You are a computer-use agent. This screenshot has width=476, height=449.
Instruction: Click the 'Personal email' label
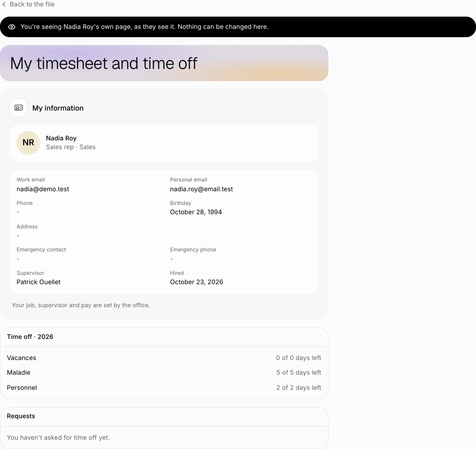[189, 180]
